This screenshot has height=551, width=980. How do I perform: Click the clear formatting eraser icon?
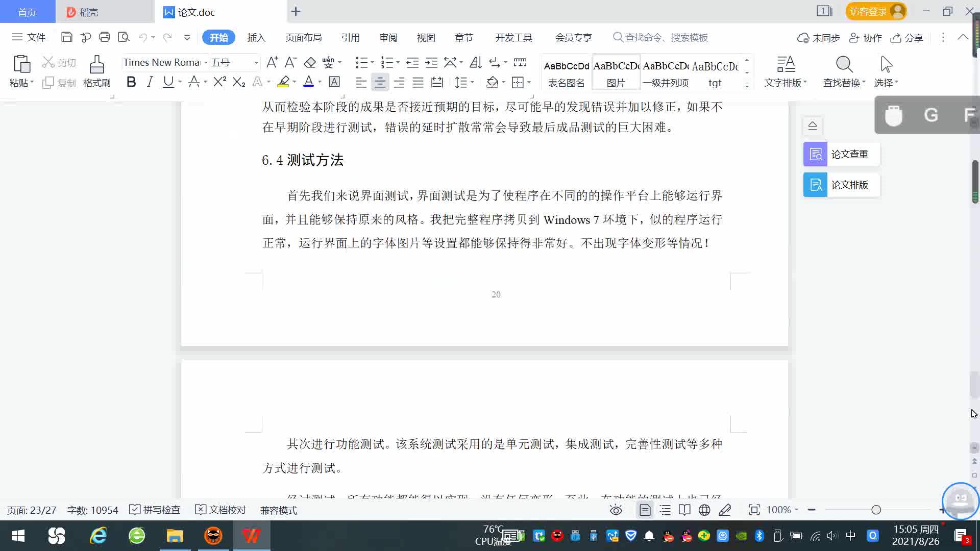tap(310, 63)
